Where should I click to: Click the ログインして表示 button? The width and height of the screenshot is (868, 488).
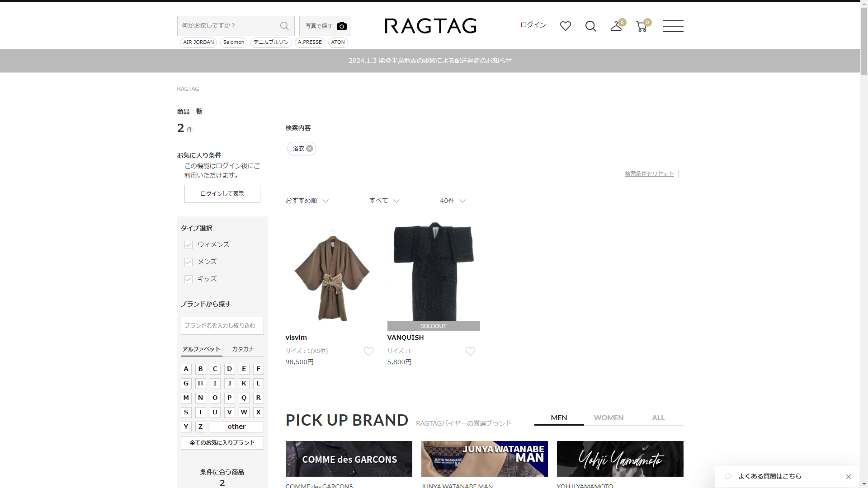pyautogui.click(x=222, y=194)
